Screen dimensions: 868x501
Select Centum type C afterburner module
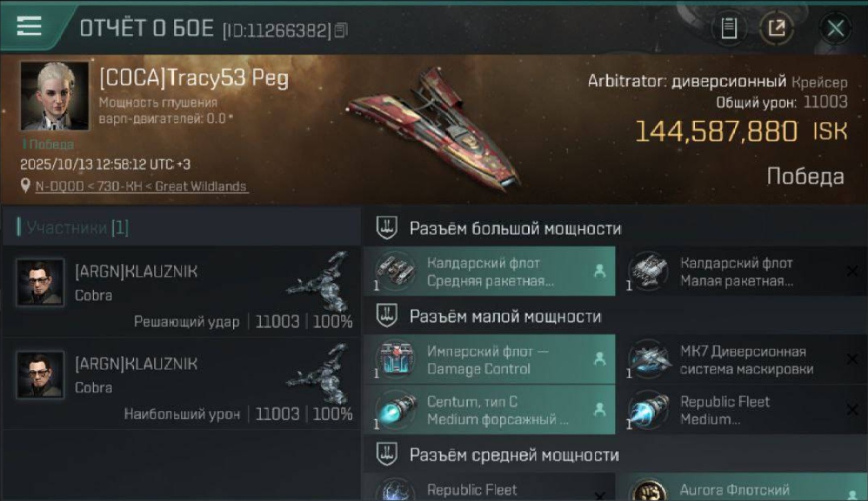click(489, 410)
